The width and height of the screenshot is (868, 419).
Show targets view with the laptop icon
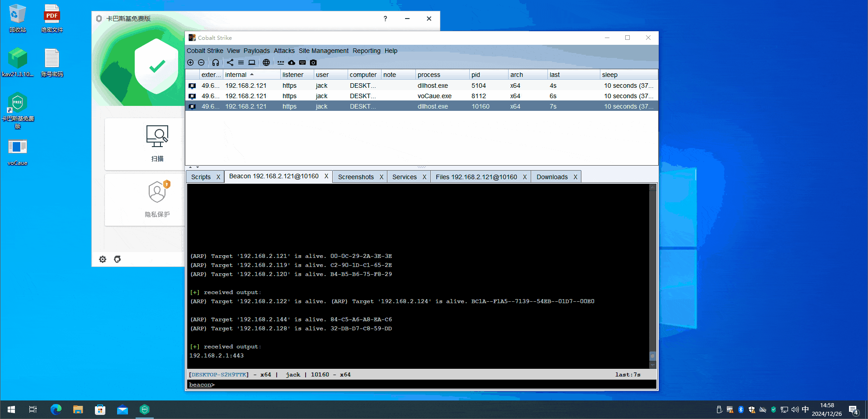click(252, 62)
